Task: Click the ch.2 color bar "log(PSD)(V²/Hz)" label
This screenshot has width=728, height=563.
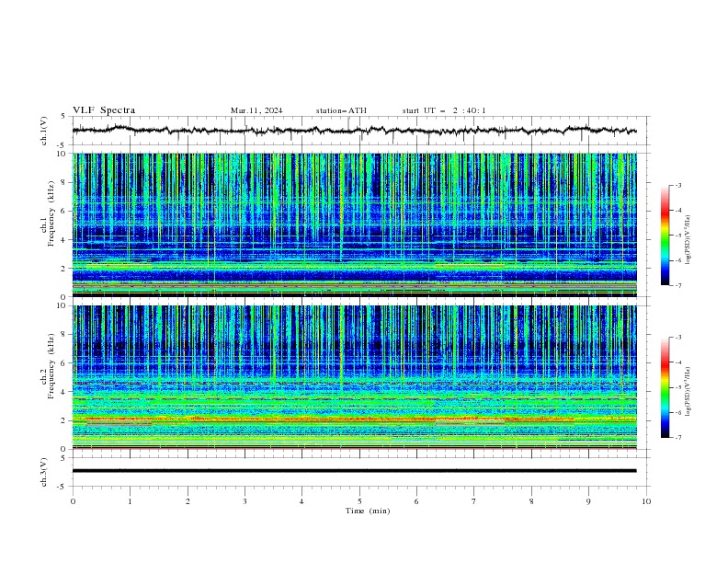Action: click(x=688, y=392)
